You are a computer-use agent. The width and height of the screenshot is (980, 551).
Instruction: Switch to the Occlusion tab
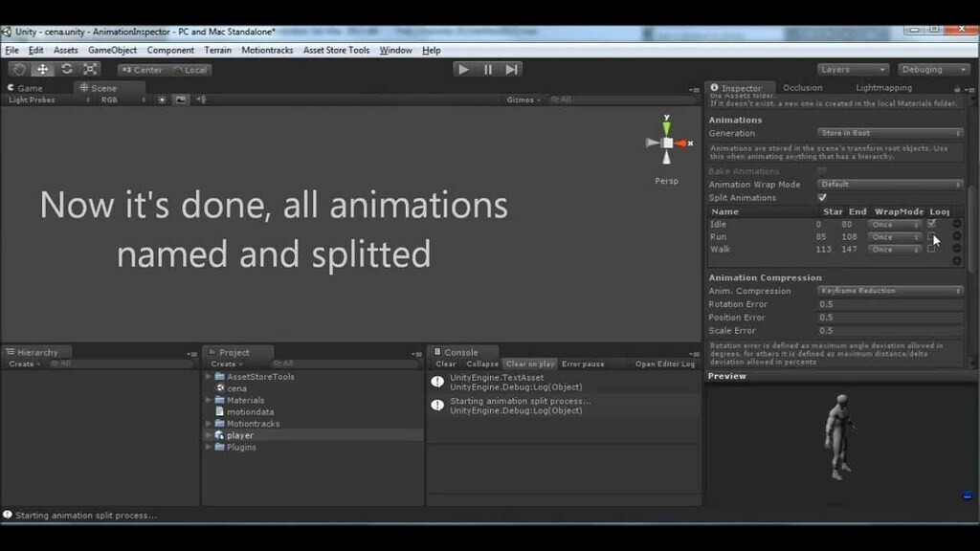tap(806, 87)
